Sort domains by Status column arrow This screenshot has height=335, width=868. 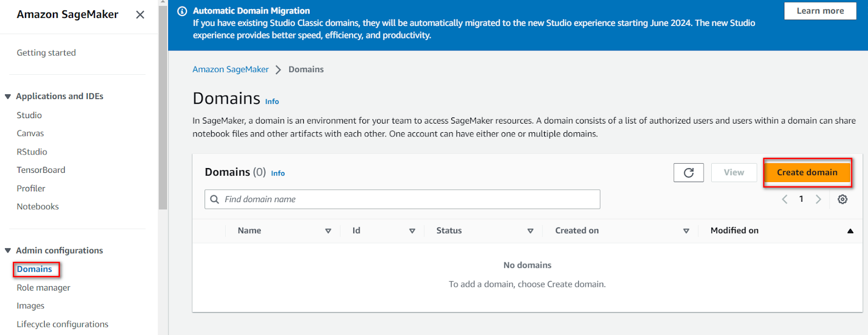531,231
